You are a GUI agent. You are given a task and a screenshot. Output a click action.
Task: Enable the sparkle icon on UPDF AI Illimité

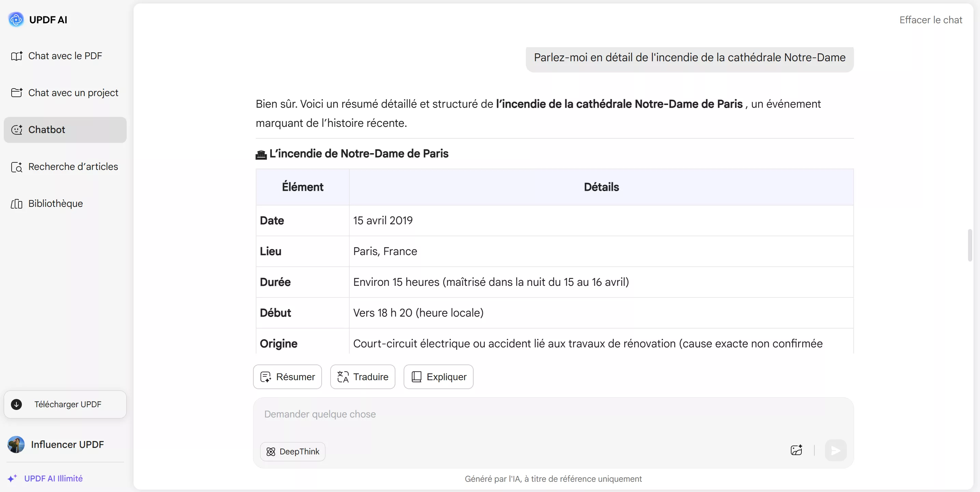tap(13, 479)
